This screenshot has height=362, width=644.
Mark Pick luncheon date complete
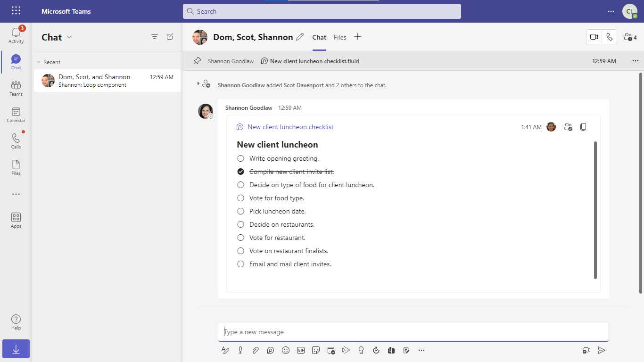click(x=241, y=211)
